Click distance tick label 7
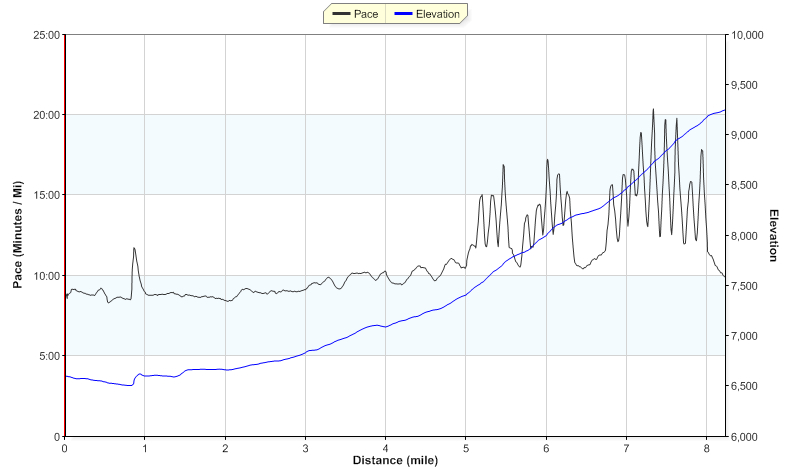Viewport: 794px width, 471px height. (626, 448)
